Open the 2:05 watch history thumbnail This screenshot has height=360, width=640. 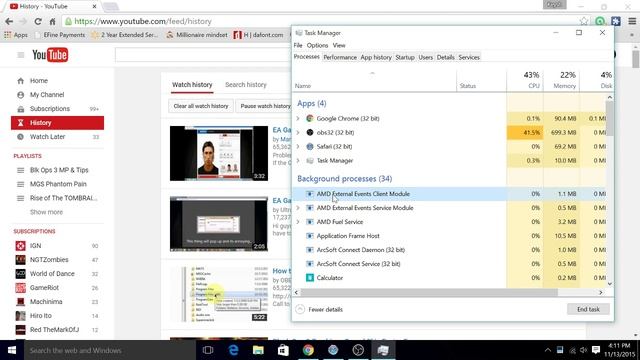[x=219, y=224]
